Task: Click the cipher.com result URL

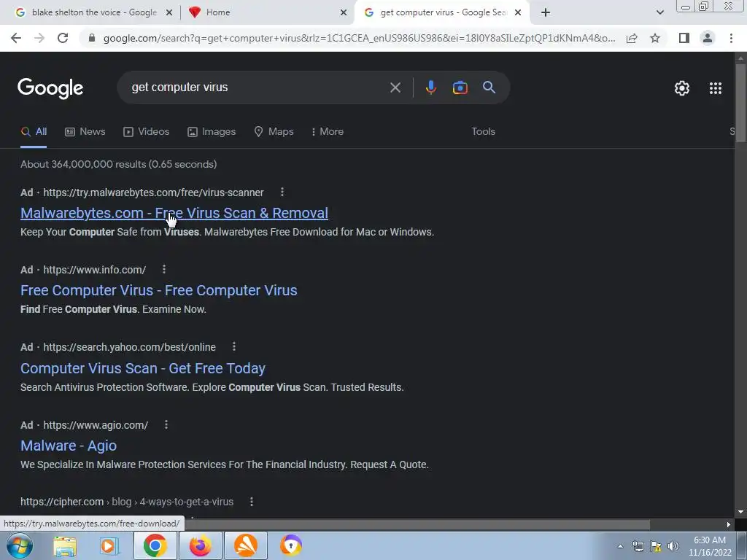Action: 127,502
